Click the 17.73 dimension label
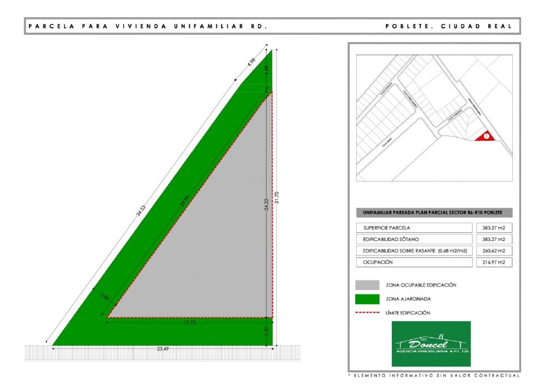This screenshot has height=392, width=555. [189, 323]
